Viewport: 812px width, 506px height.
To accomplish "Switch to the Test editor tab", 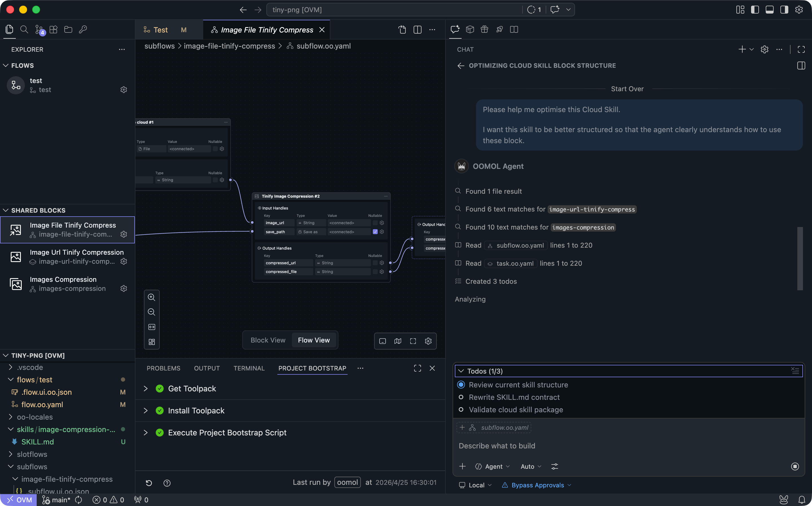I will [169, 30].
